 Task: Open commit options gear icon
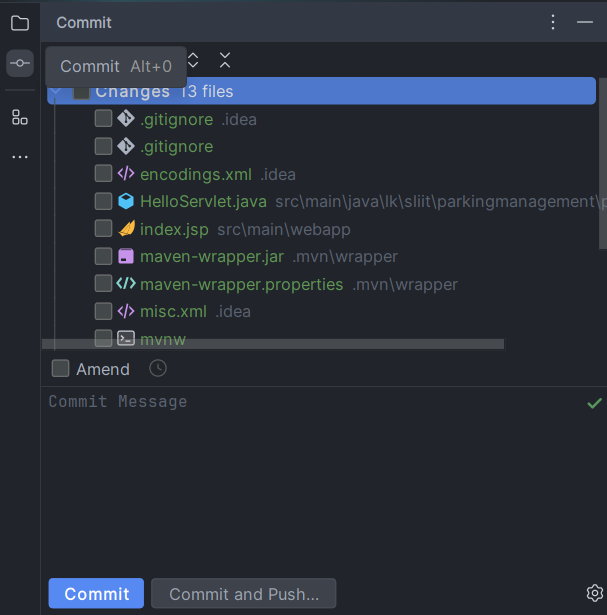594,592
